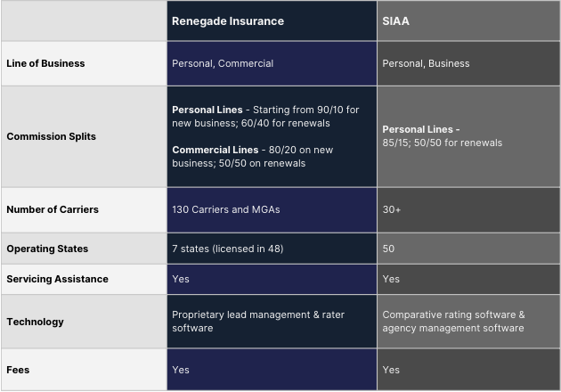The image size is (561, 392).
Task: Click the Renegade Insurance column header
Action: click(227, 20)
